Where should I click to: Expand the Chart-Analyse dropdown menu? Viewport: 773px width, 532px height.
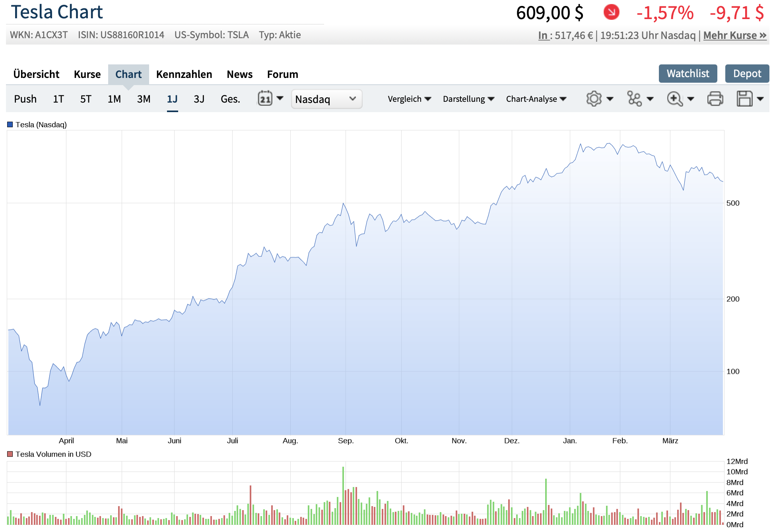click(x=536, y=99)
